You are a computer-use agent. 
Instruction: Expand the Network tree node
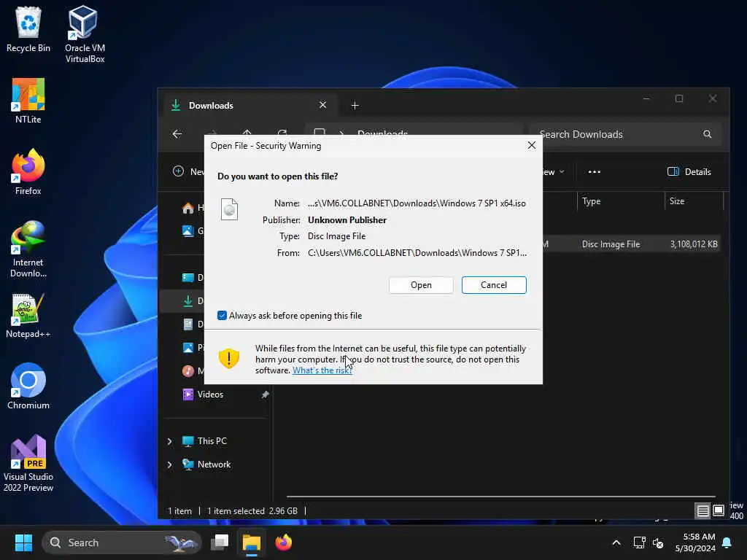(169, 464)
